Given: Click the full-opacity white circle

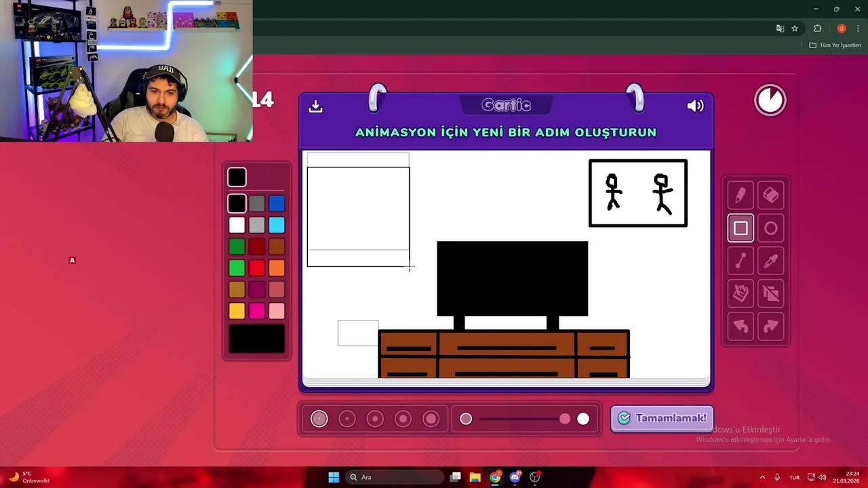Looking at the screenshot, I should point(583,419).
